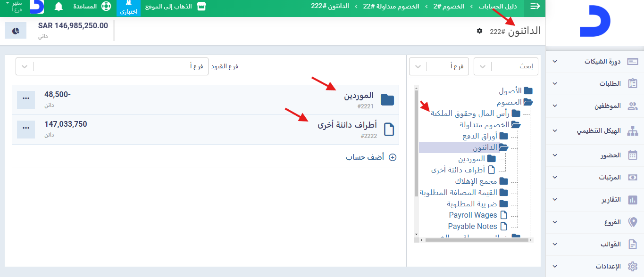Click folder icon of مجمع الإهلاك
The width and height of the screenshot is (644, 277).
[503, 181]
